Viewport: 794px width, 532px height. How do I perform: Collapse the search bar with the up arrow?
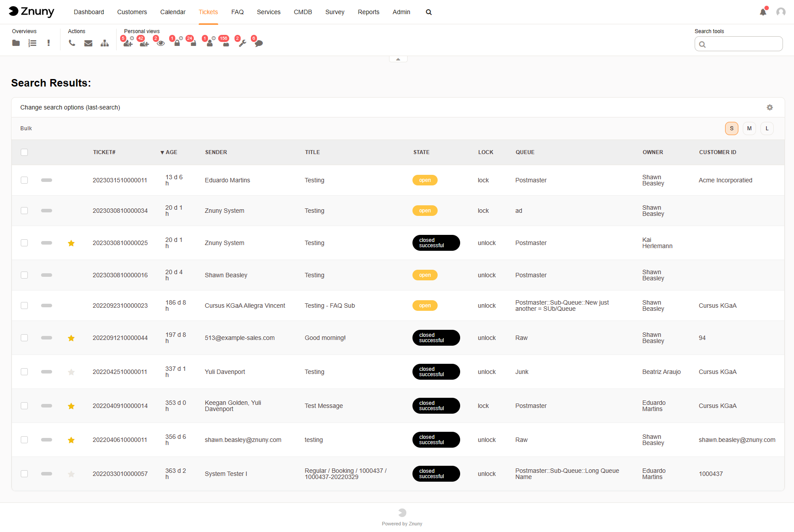tap(398, 58)
